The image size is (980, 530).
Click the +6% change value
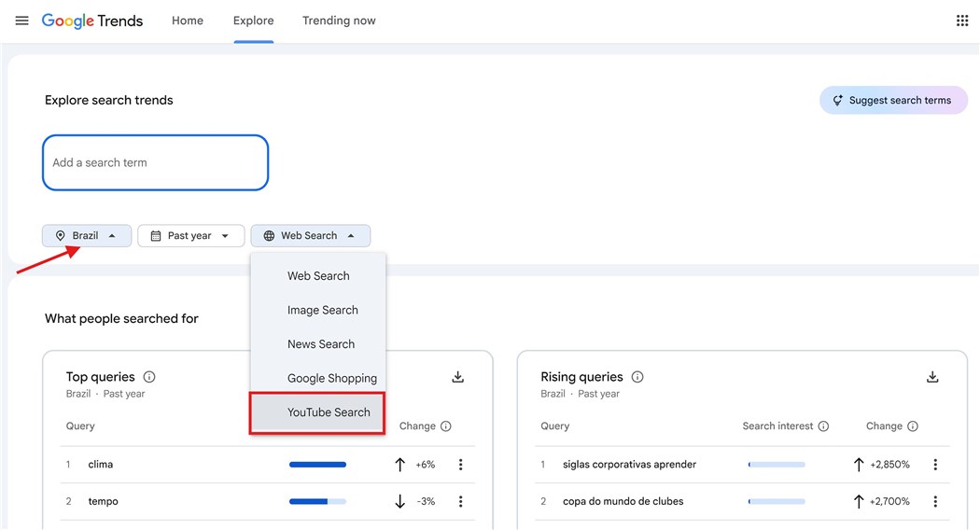tap(425, 465)
